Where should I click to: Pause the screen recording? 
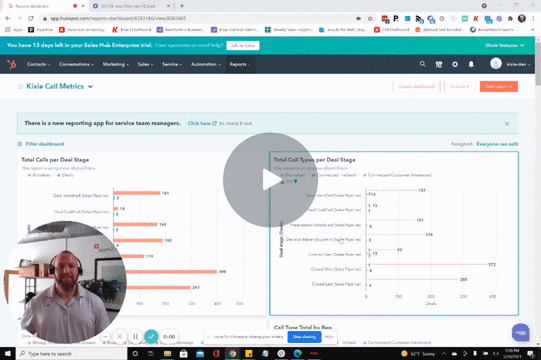point(135,336)
